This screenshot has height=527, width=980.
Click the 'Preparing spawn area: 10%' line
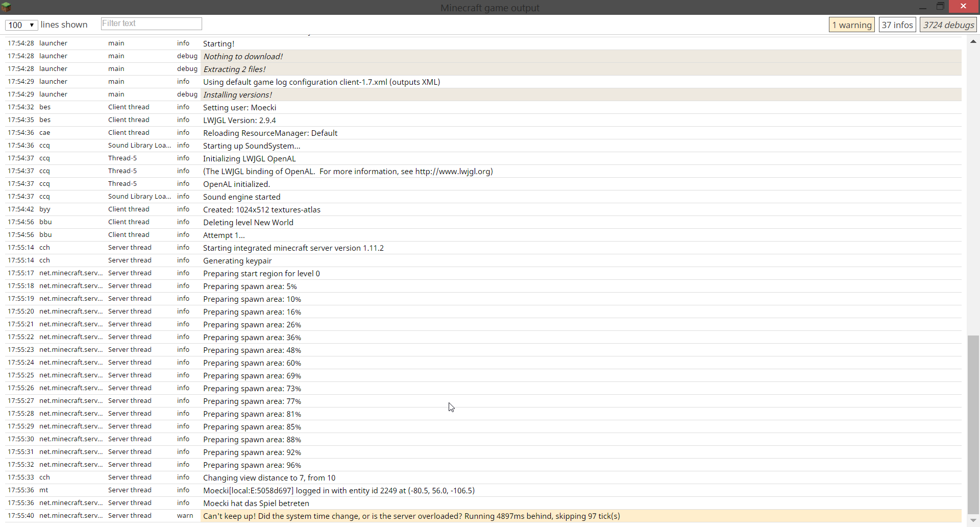coord(483,299)
